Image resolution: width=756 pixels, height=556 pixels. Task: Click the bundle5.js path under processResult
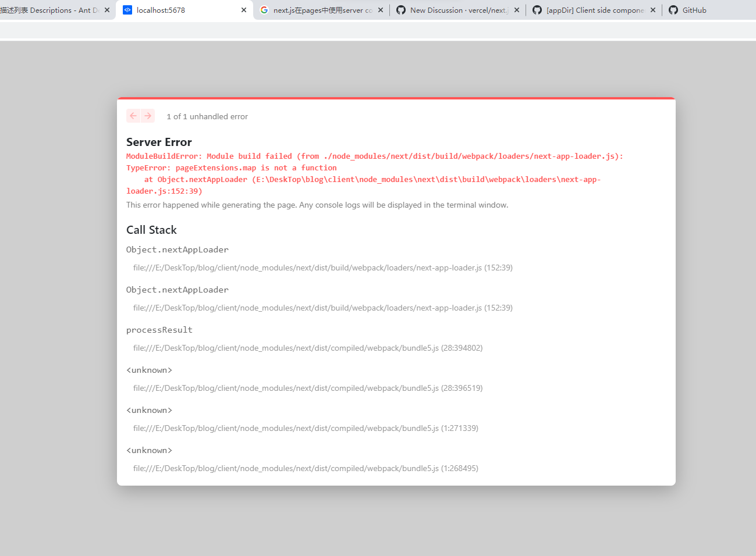click(x=307, y=348)
